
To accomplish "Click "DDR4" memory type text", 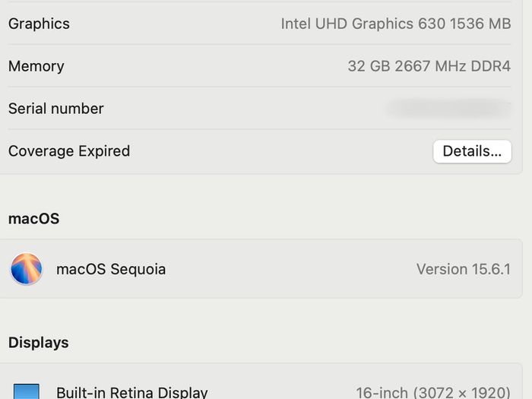I will click(490, 66).
